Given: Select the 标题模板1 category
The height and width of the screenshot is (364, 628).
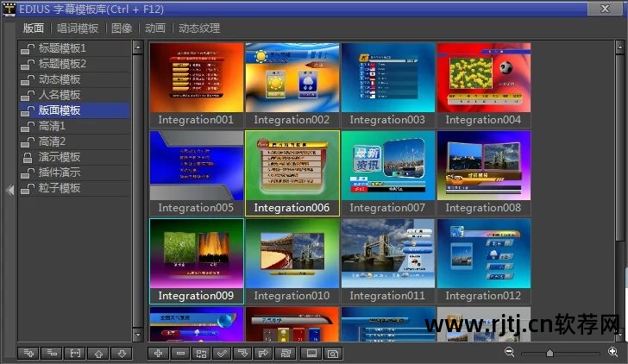Looking at the screenshot, I should tap(74, 48).
